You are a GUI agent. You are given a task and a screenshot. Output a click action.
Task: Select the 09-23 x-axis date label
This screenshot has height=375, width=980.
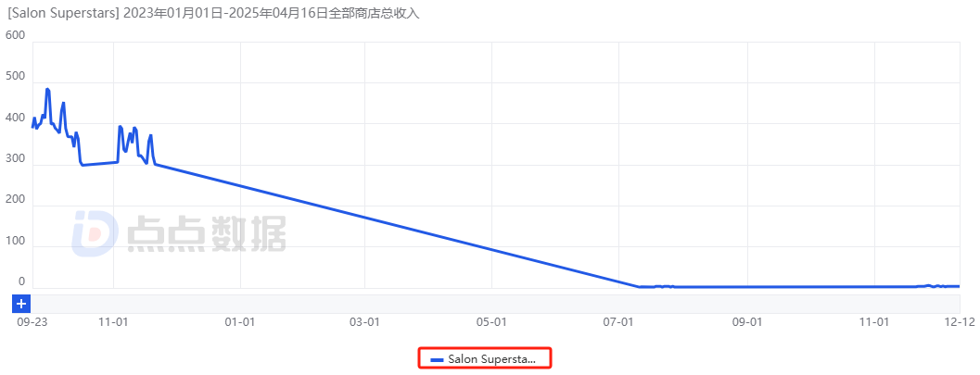click(x=32, y=322)
